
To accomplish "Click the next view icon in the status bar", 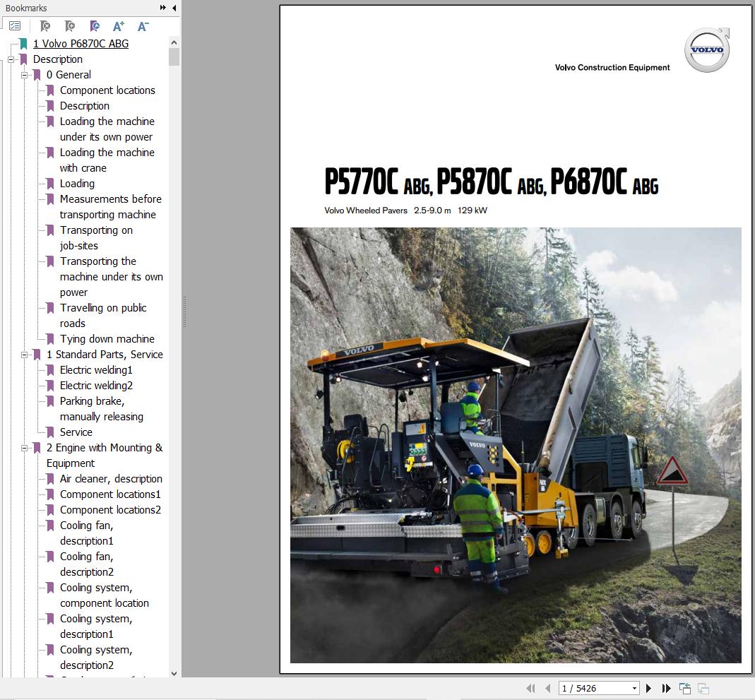I will [703, 689].
